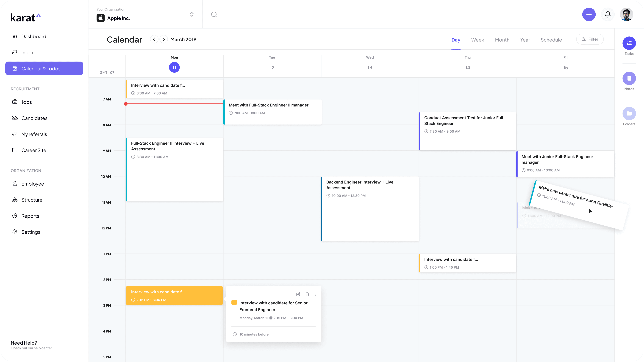644x362 pixels.
Task: Delete event using trash icon in popup
Action: click(x=307, y=294)
